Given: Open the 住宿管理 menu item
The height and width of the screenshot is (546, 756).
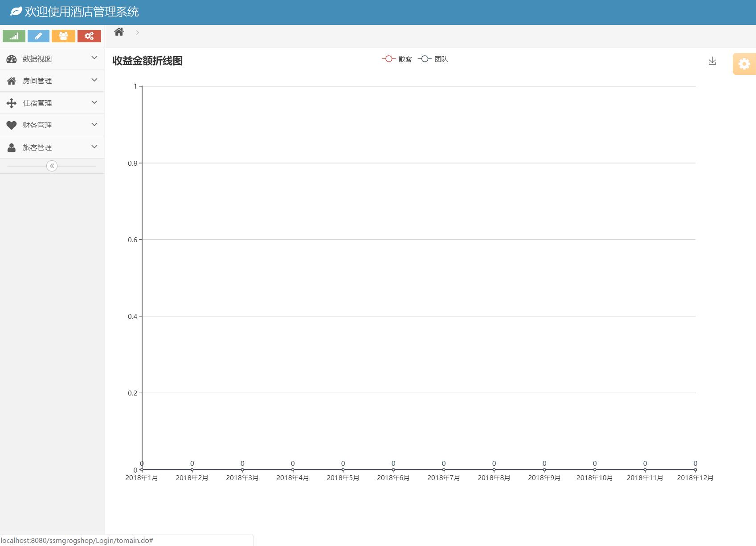Looking at the screenshot, I should 52,103.
